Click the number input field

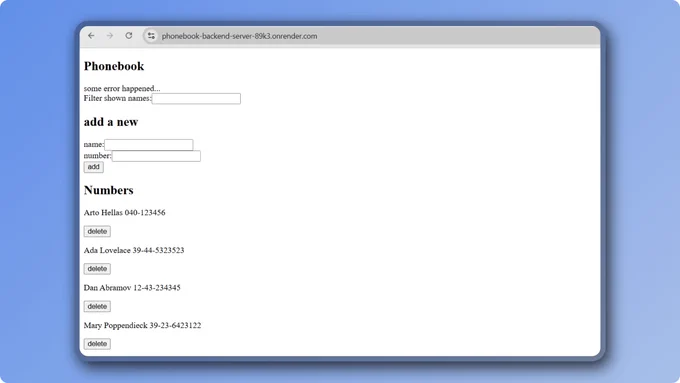pos(156,156)
